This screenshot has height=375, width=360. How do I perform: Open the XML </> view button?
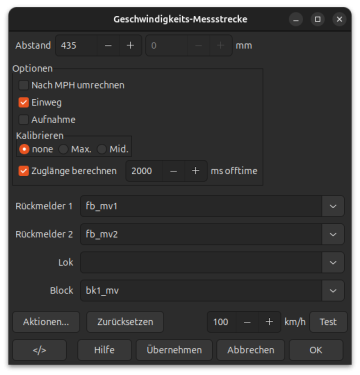coord(40,350)
